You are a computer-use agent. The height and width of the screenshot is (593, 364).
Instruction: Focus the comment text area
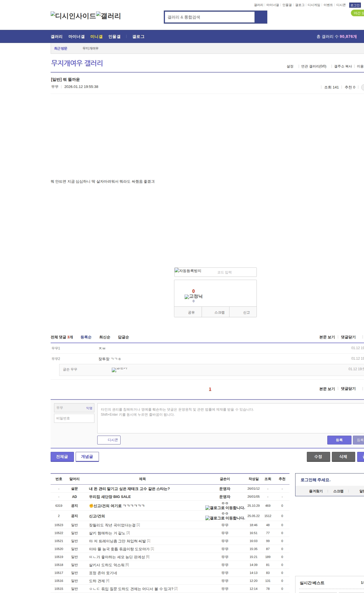(231, 418)
